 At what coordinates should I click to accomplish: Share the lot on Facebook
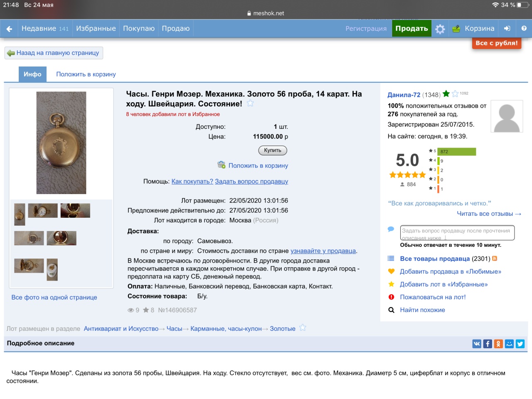pyautogui.click(x=488, y=344)
